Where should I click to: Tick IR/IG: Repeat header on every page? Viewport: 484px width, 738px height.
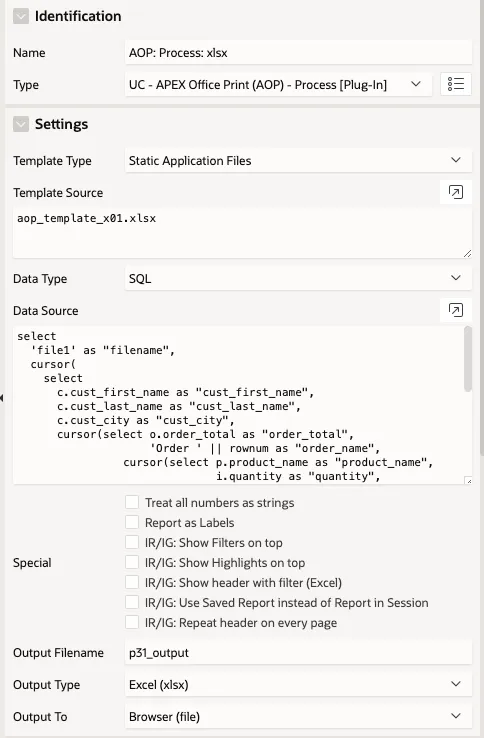132,622
